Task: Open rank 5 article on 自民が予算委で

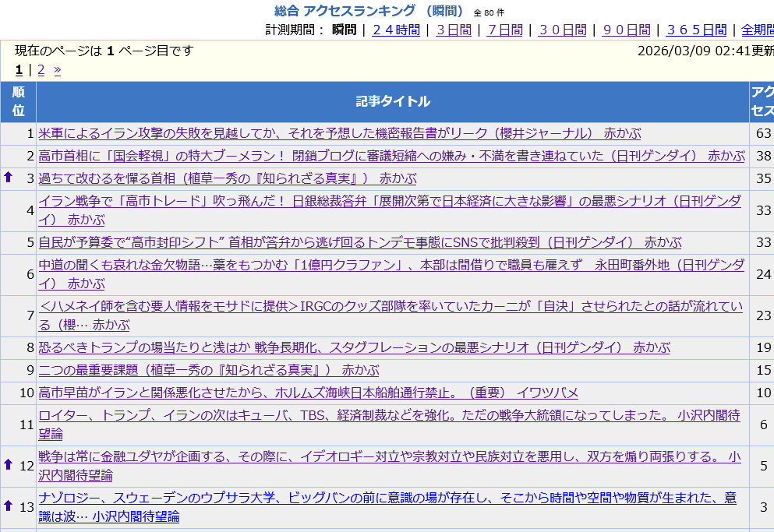Action: click(x=359, y=242)
